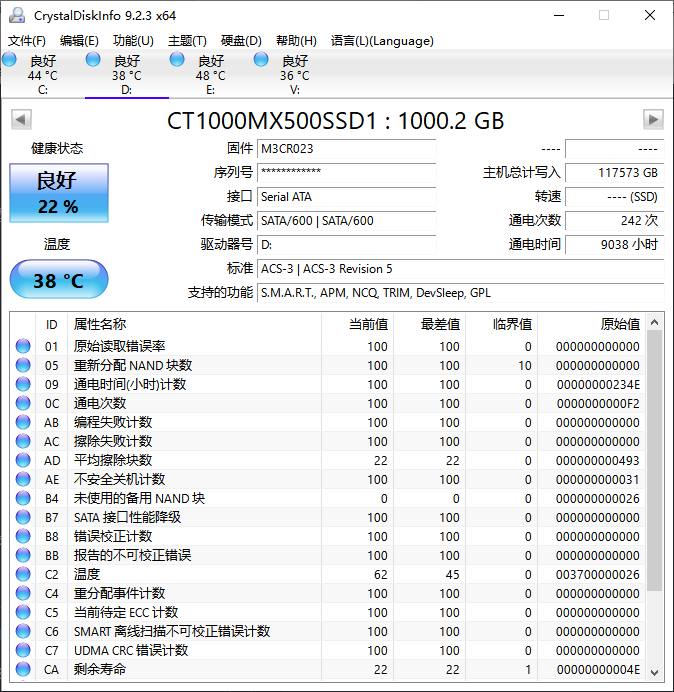This screenshot has width=674, height=692.
Task: Click the status orb of row AD
Action: point(23,460)
